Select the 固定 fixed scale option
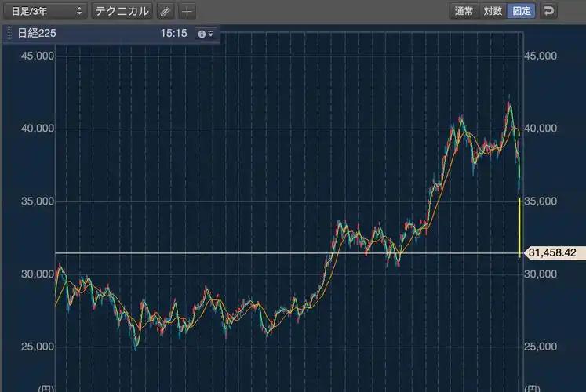Screen dimensions: 586x392 coord(522,11)
